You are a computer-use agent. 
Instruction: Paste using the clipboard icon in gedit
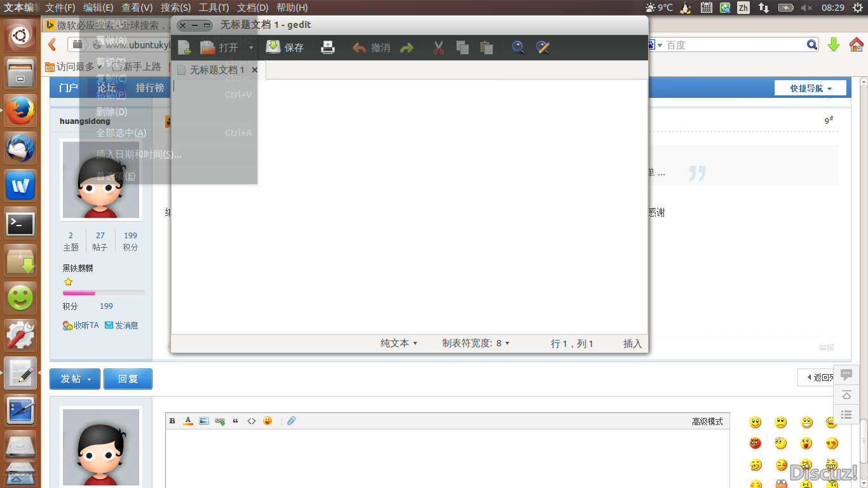487,47
